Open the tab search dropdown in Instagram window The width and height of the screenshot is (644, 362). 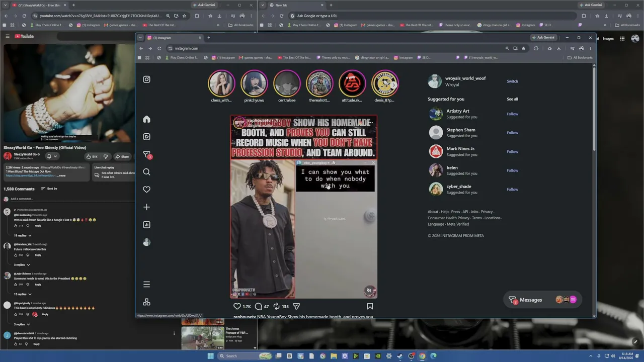pyautogui.click(x=140, y=38)
